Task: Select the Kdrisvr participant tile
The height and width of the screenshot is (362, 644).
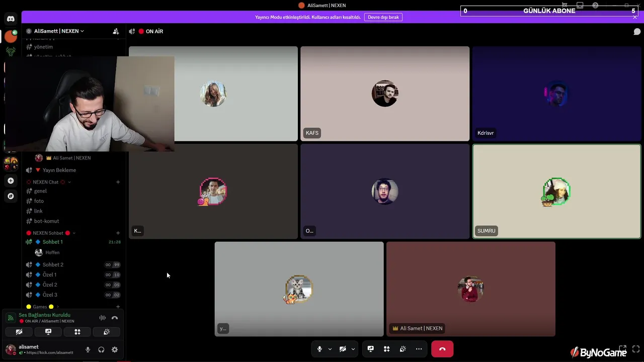Action: [556, 94]
